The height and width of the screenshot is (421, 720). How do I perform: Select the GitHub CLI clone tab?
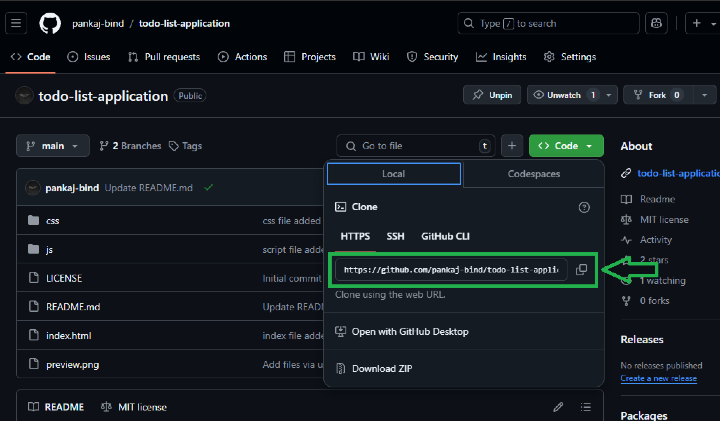(445, 236)
